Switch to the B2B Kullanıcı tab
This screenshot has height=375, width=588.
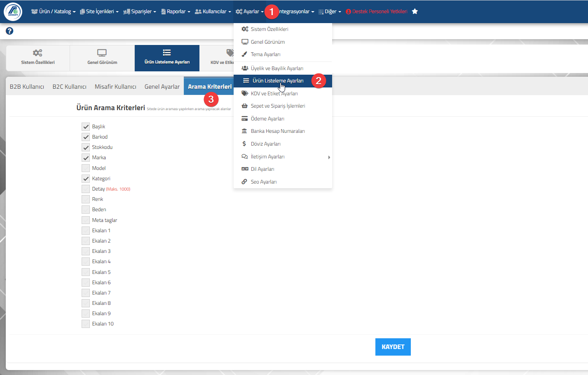click(x=27, y=87)
